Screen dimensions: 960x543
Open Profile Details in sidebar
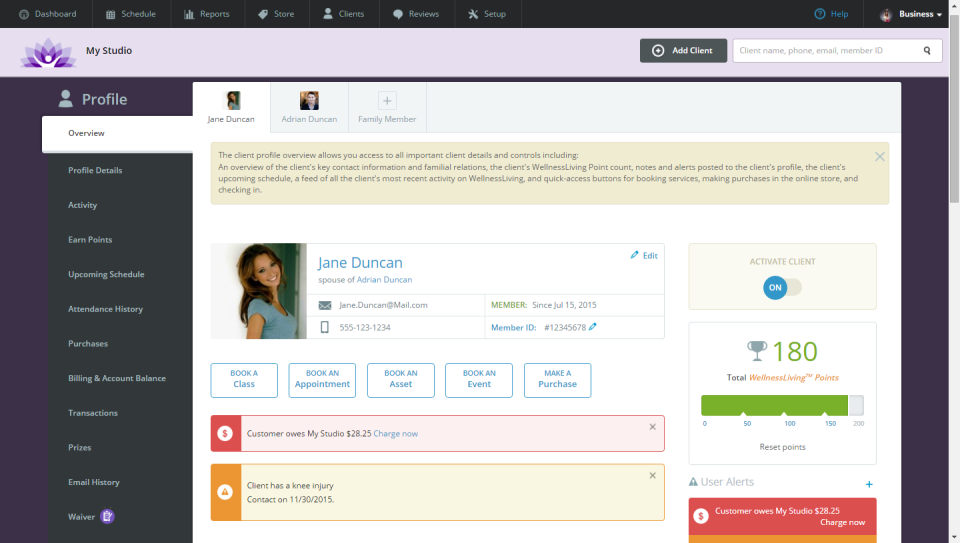click(x=95, y=170)
